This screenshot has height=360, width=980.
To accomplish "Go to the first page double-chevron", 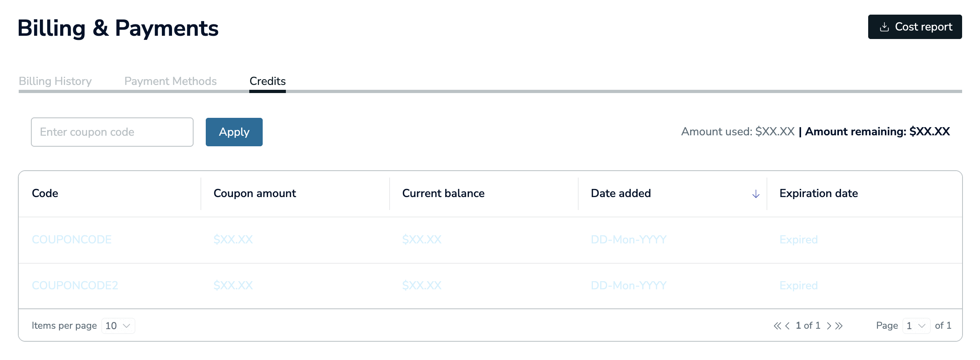I will click(777, 326).
